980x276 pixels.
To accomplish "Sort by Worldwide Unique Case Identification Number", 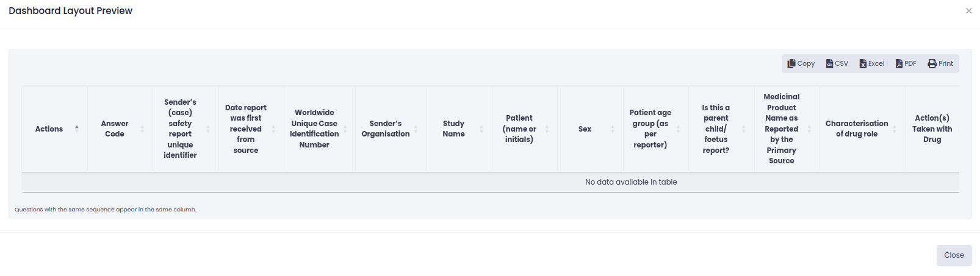I will tap(345, 129).
